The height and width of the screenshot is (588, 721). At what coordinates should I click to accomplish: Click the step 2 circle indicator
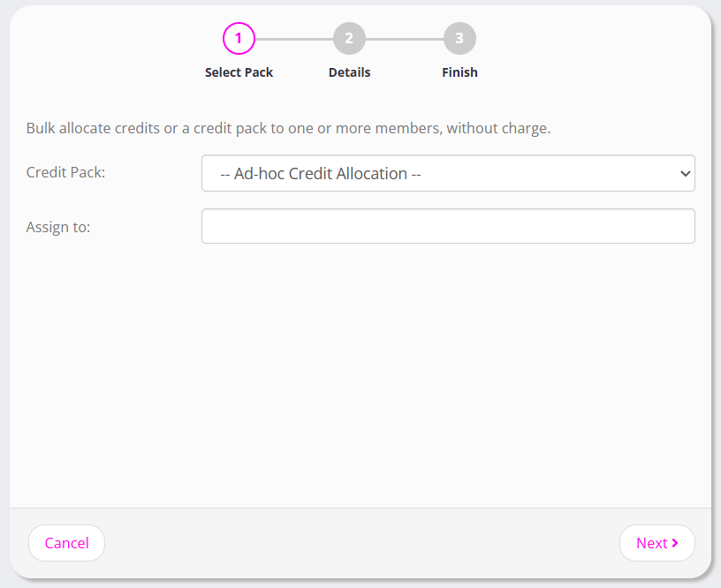(349, 39)
